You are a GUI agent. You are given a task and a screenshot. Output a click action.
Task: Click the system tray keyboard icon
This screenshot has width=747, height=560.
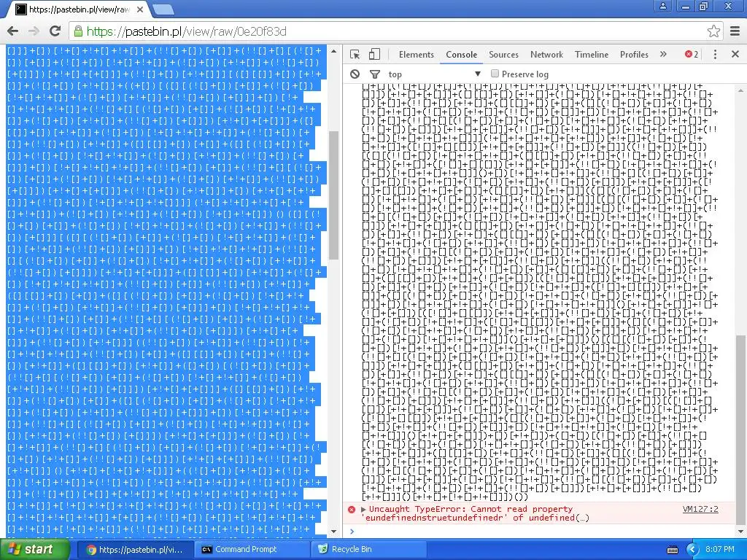(672, 550)
